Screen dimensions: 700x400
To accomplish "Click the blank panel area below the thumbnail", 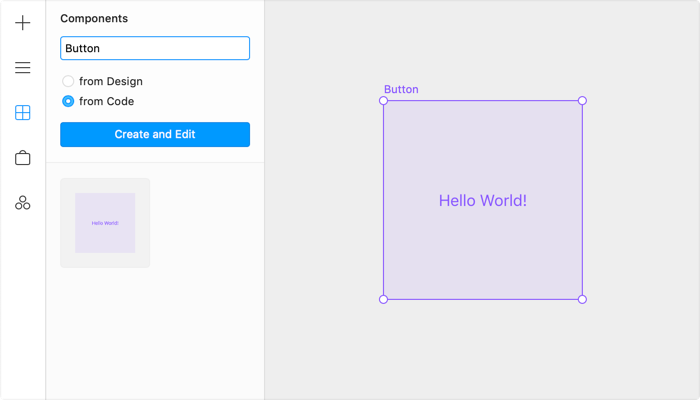I will [155, 330].
